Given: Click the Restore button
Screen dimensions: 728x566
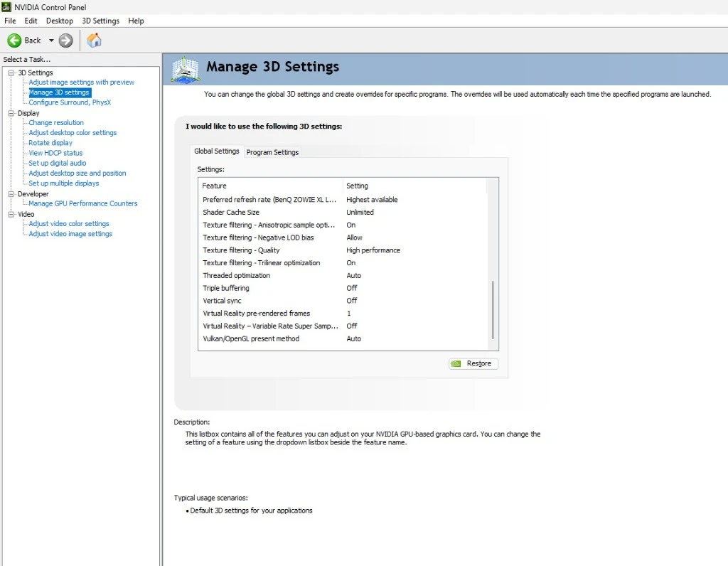Looking at the screenshot, I should 473,363.
